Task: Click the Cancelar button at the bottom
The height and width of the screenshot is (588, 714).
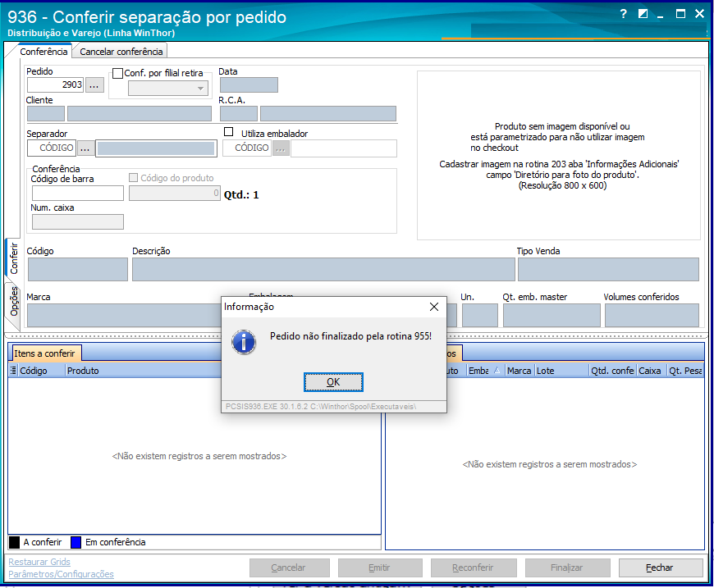Action: click(x=289, y=567)
